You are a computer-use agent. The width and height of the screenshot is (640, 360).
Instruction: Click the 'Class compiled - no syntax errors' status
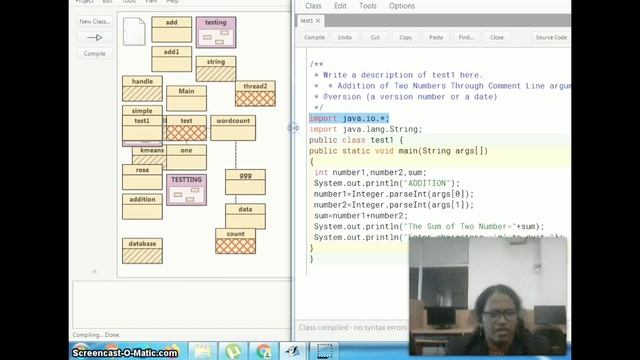[353, 327]
